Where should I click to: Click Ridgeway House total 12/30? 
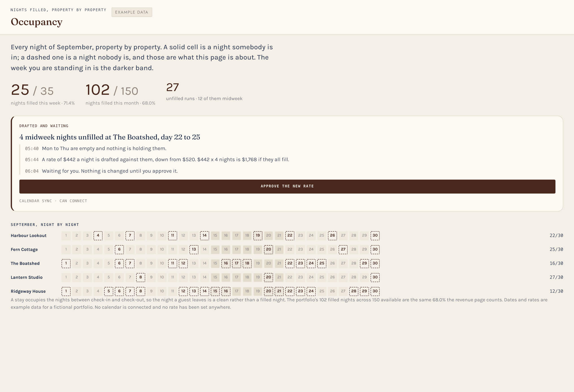556,291
